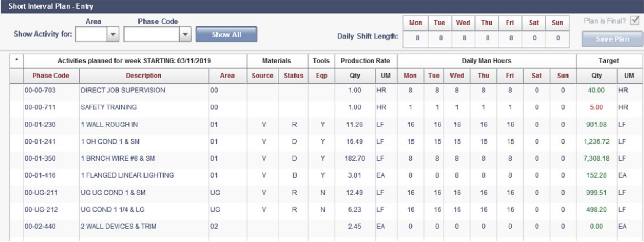Select Sunday's Daily Shift Length field
Screen dimensions: 644x242
tap(557, 38)
